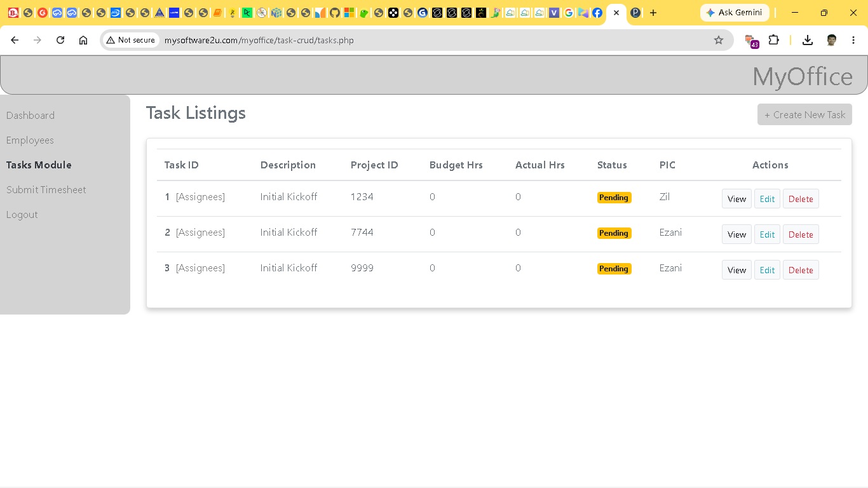Switch to the green DC icon tab
868x488 pixels.
247,13
